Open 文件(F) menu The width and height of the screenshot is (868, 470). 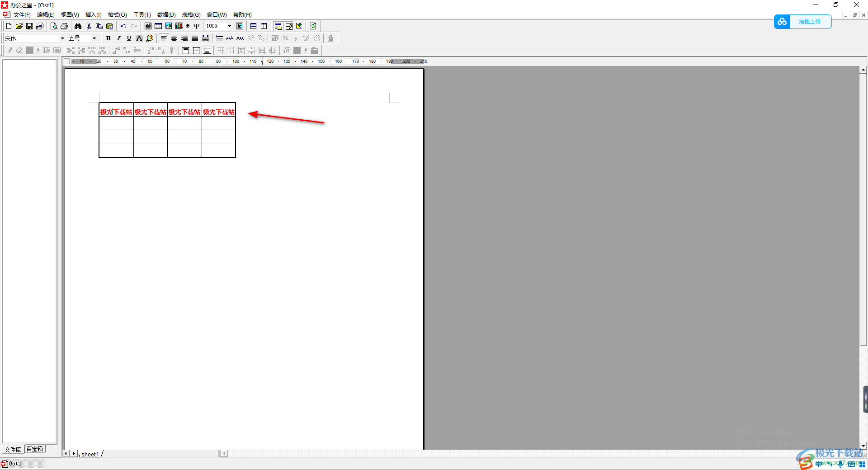click(x=22, y=15)
